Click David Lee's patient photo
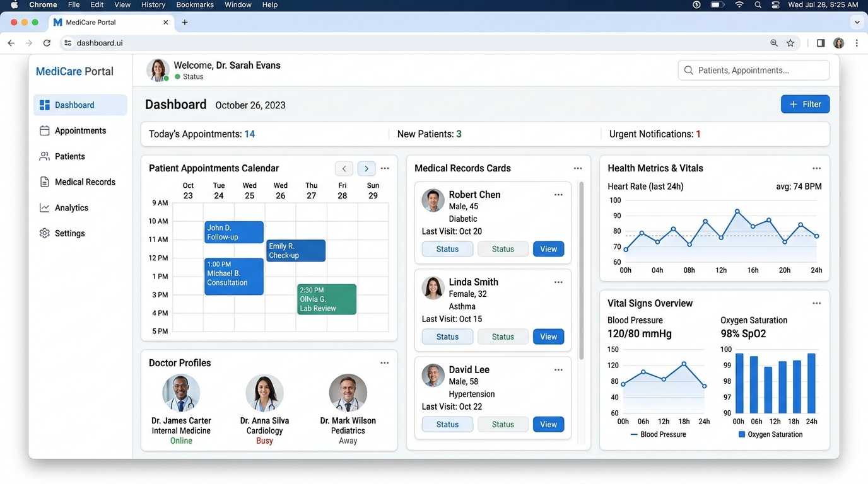The width and height of the screenshot is (868, 484). (x=433, y=376)
